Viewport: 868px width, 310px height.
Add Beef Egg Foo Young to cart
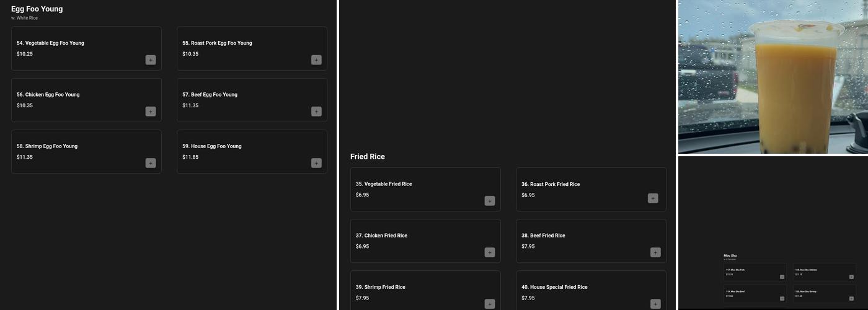click(x=316, y=112)
